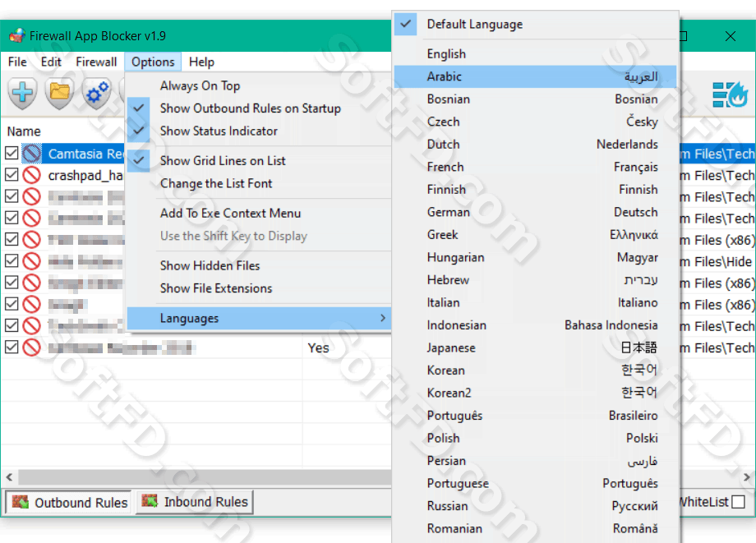Open the File menu
This screenshot has height=543, width=756.
(17, 62)
